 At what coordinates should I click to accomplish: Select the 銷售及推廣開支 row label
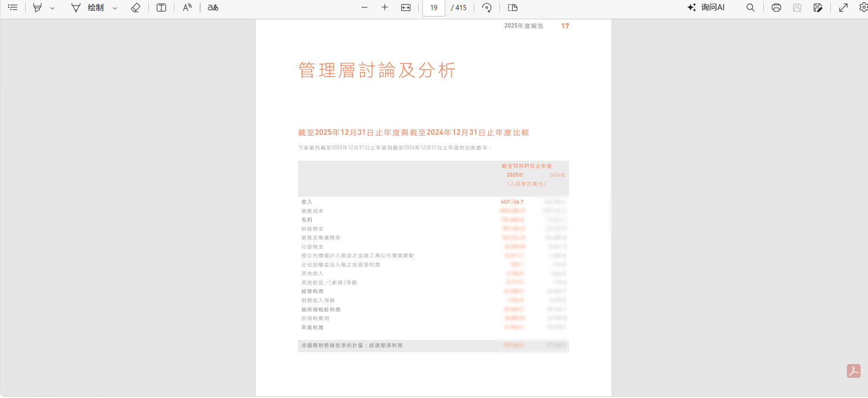click(x=321, y=238)
